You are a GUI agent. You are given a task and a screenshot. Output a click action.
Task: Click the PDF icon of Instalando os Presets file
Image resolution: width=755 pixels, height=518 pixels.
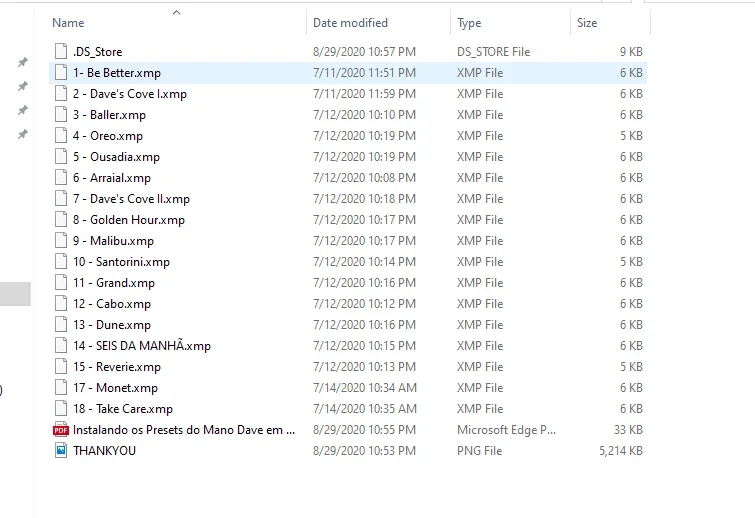pos(61,429)
